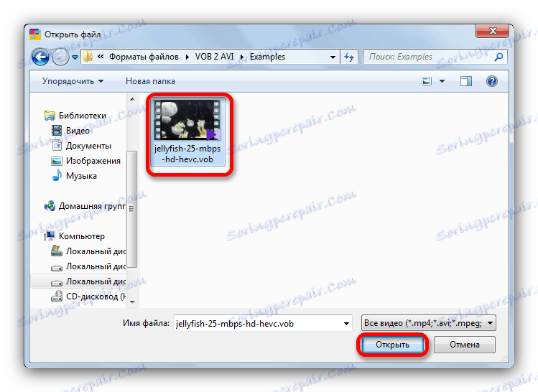Image resolution: width=538 pixels, height=392 pixels.
Task: Show hidden path levels via double chevron
Action: click(x=101, y=57)
